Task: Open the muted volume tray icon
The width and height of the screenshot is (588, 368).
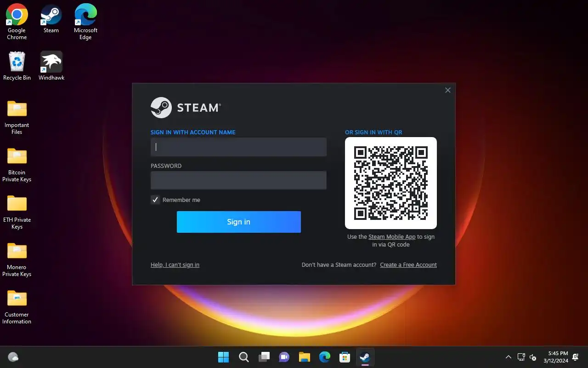Action: point(533,357)
